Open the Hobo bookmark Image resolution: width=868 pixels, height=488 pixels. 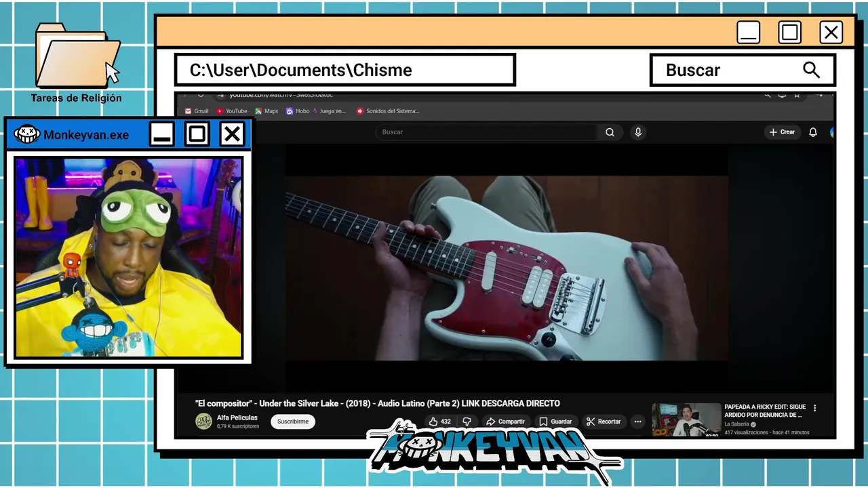[x=298, y=111]
